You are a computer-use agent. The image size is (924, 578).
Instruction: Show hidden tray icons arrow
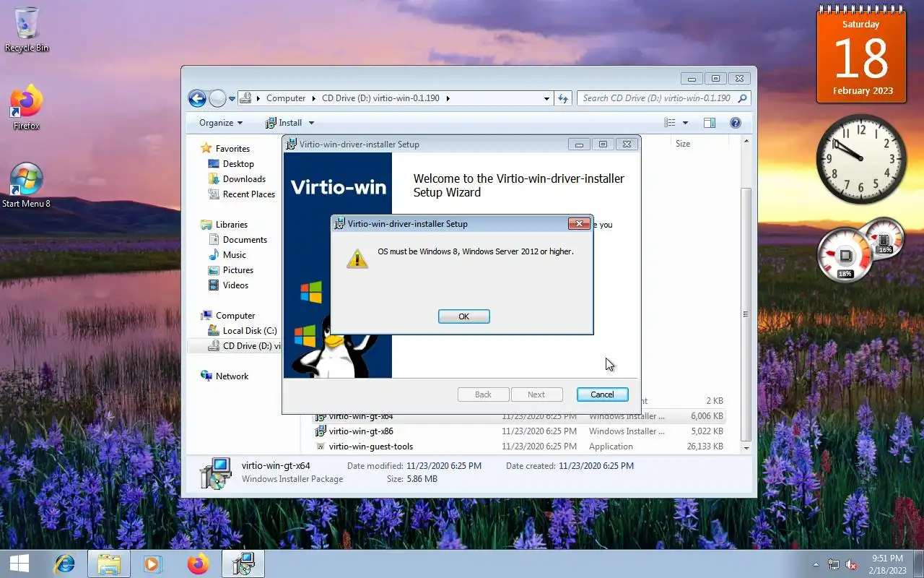[816, 564]
